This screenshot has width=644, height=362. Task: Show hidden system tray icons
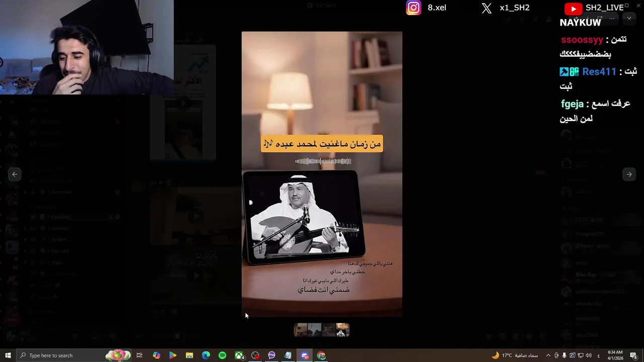(x=548, y=355)
